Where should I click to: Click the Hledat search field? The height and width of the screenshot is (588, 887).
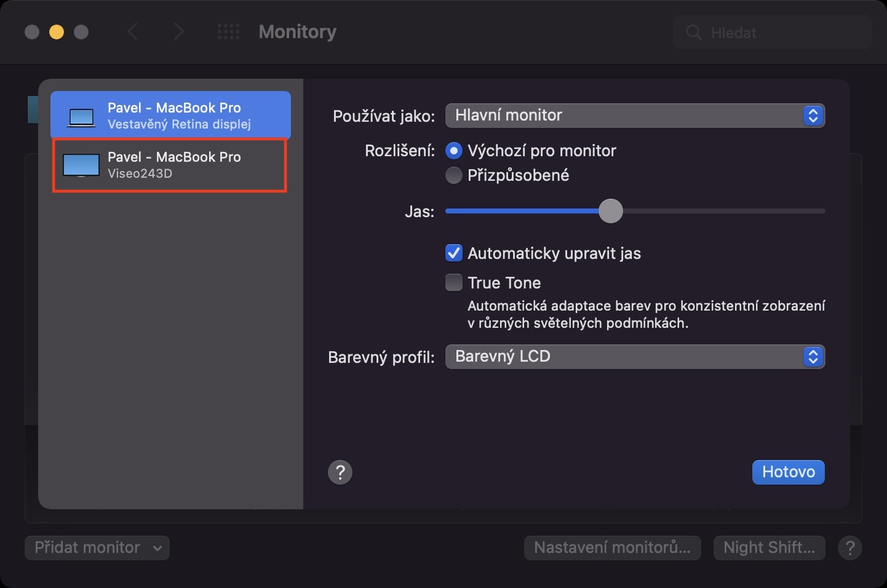781,33
